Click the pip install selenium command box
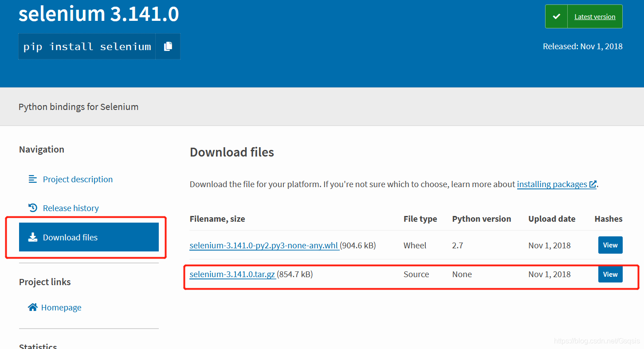The image size is (644, 349). (86, 46)
